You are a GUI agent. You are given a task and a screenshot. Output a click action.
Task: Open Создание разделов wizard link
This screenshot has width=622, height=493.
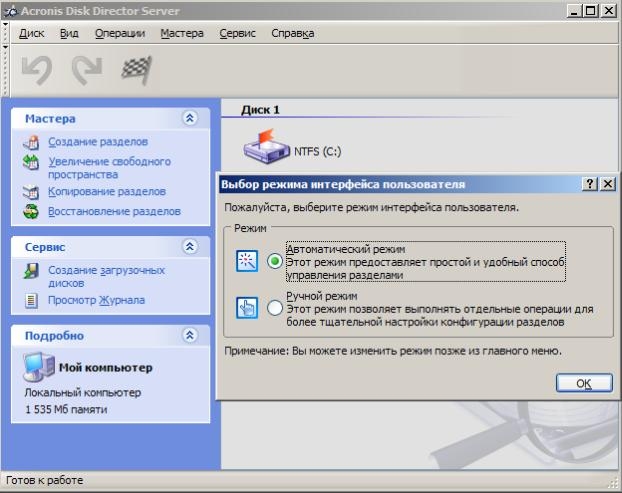tap(98, 142)
